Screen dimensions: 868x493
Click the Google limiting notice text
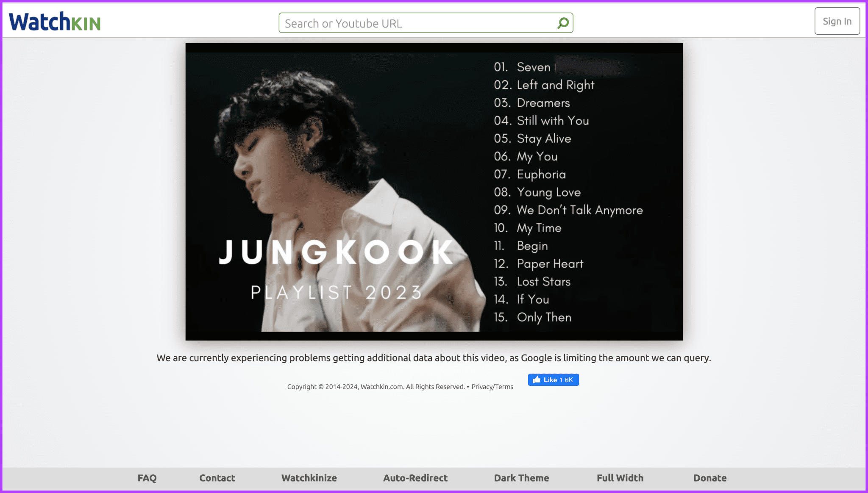click(x=434, y=358)
